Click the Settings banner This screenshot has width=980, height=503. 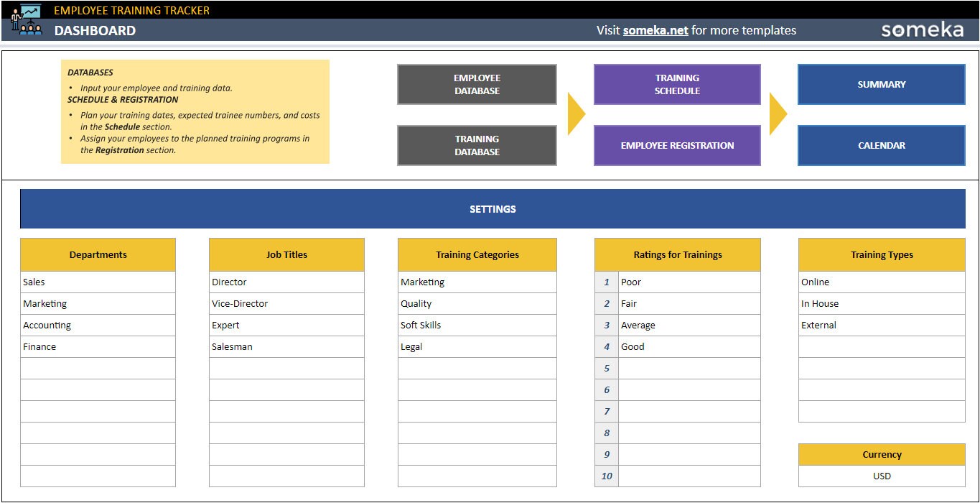493,208
